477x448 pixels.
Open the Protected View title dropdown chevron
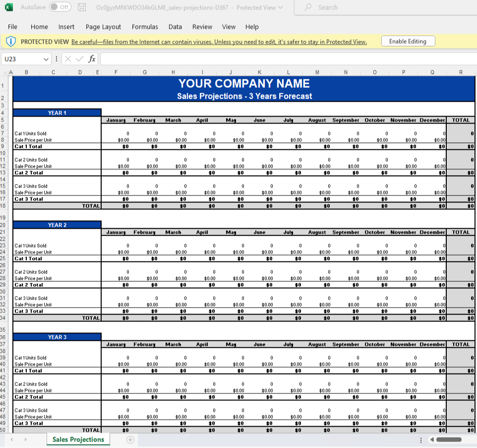click(x=281, y=7)
